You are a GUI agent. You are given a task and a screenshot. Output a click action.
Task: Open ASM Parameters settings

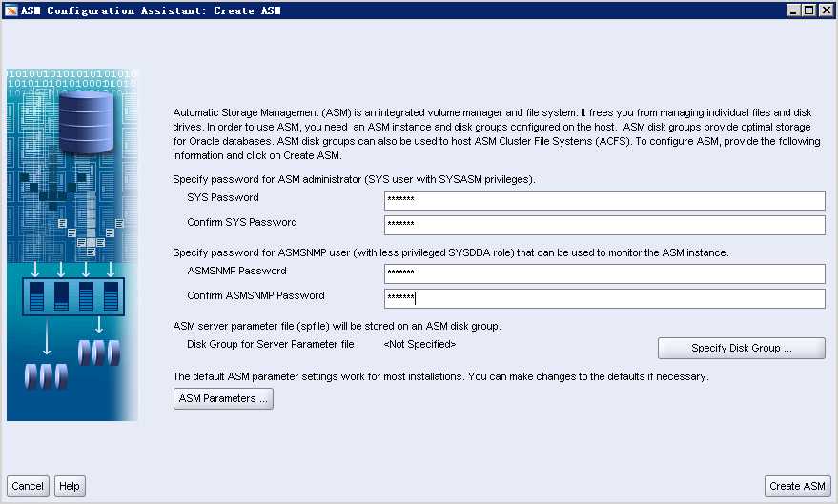(223, 398)
